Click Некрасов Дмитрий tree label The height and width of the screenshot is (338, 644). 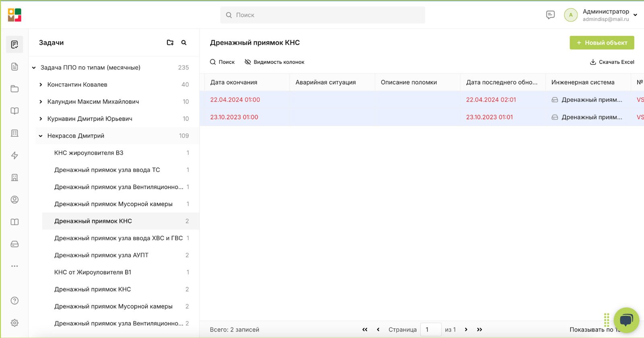point(76,136)
